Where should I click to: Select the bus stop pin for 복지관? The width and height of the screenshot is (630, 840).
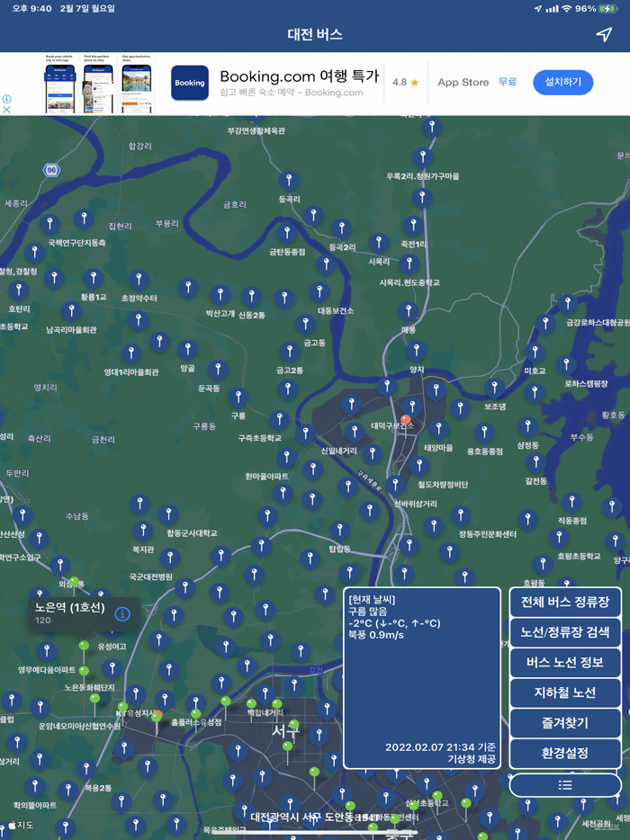pyautogui.click(x=143, y=531)
